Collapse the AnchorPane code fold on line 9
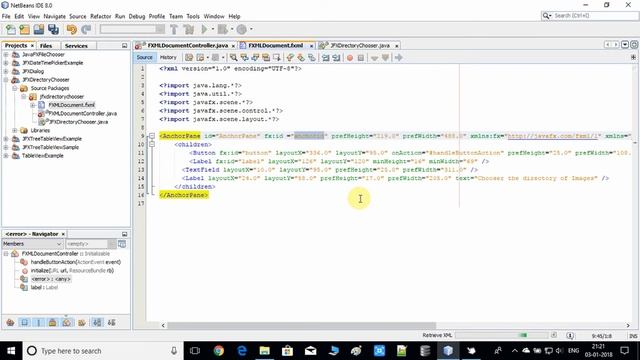The image size is (640, 360). [x=152, y=136]
